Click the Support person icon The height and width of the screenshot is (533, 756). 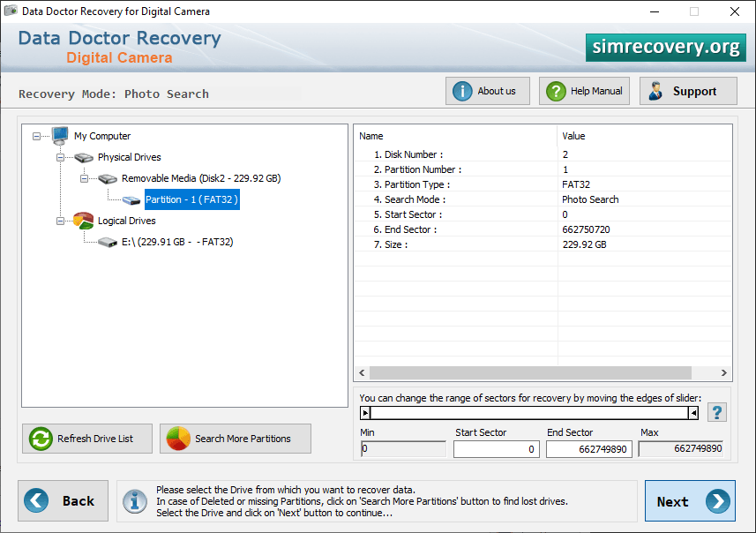[655, 91]
